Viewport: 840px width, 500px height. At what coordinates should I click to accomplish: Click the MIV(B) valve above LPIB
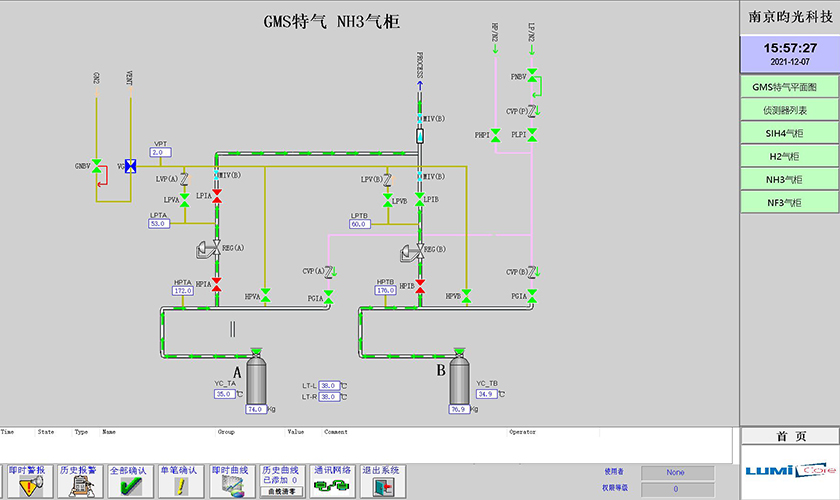(x=420, y=176)
